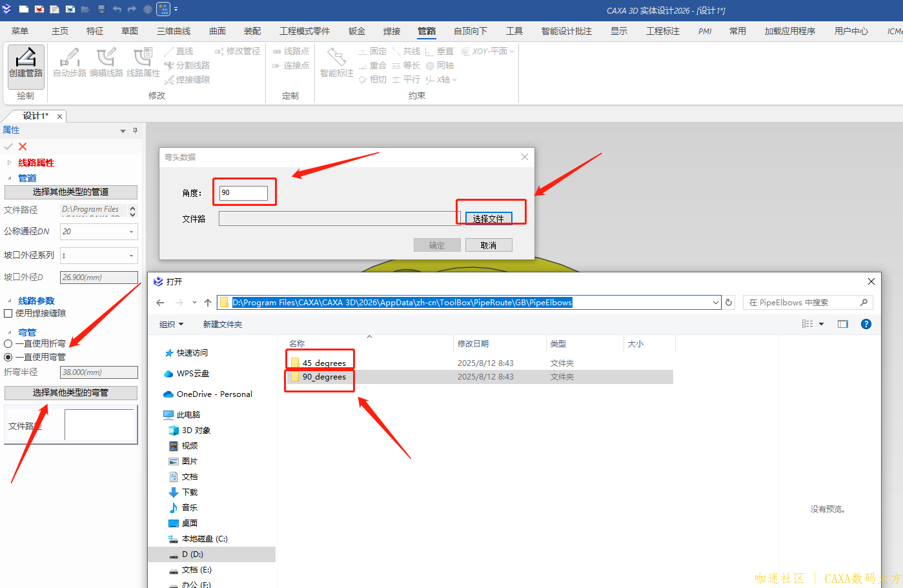Collapse the 线路参数 section
The height and width of the screenshot is (588, 903).
(9, 301)
